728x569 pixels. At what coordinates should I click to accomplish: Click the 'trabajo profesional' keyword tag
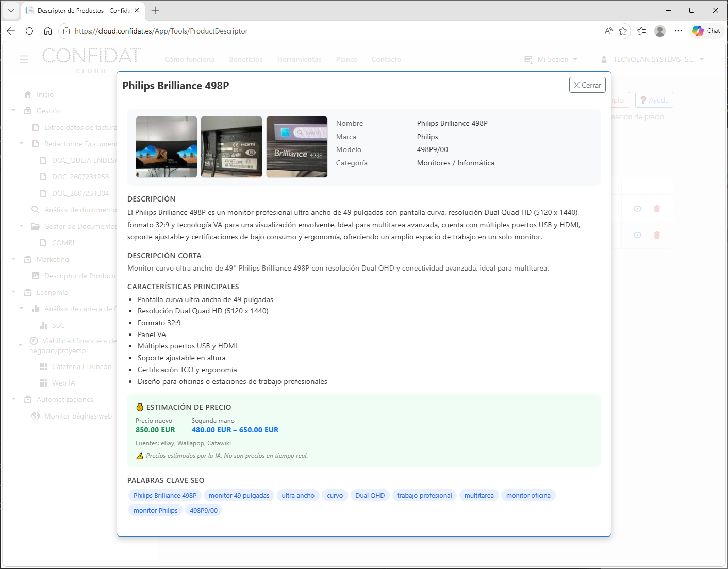[424, 496]
